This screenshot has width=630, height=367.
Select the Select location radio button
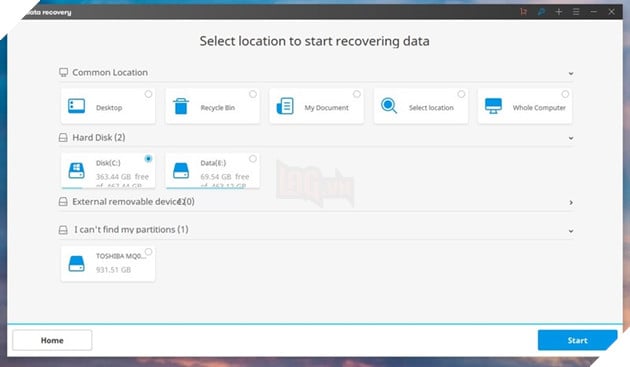click(461, 94)
